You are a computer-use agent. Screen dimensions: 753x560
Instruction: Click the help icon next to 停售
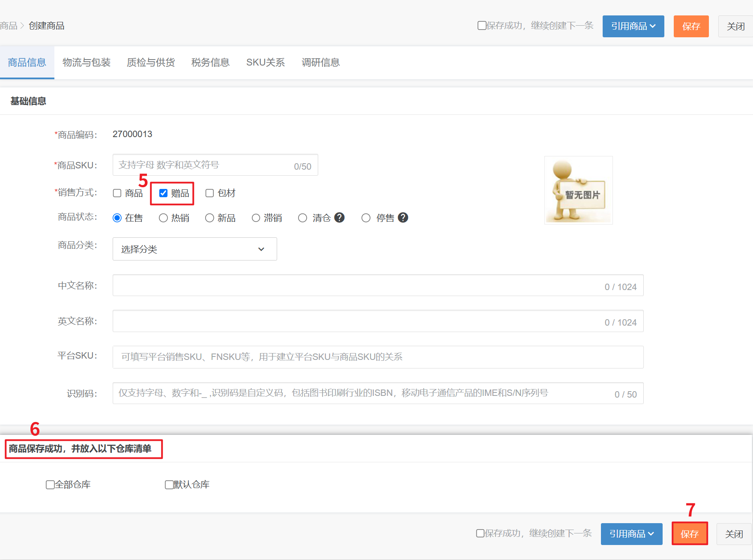click(403, 218)
